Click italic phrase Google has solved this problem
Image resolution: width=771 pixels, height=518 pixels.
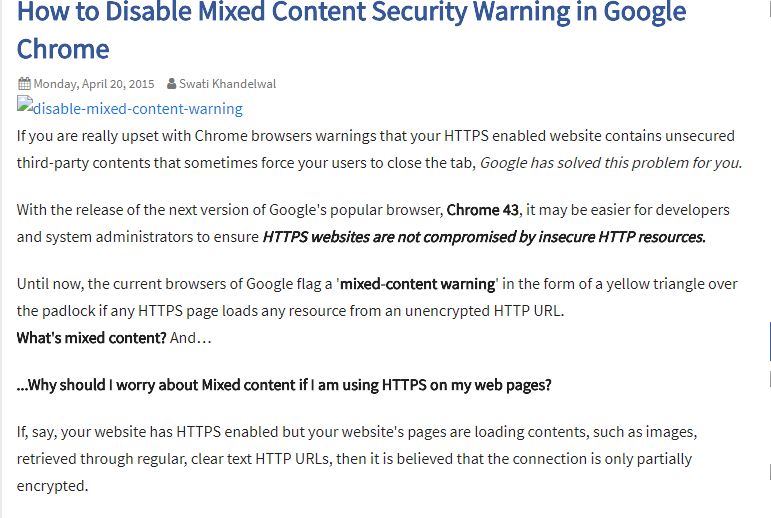coord(585,163)
